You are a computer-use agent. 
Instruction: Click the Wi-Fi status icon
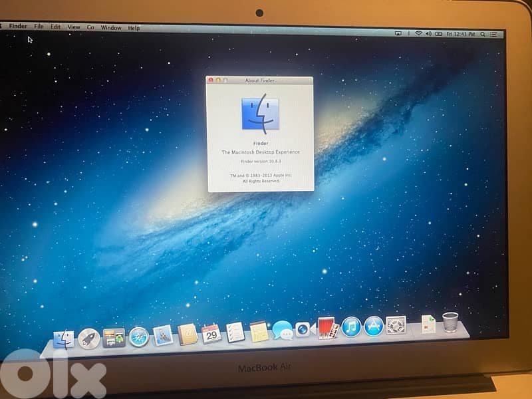(418, 33)
